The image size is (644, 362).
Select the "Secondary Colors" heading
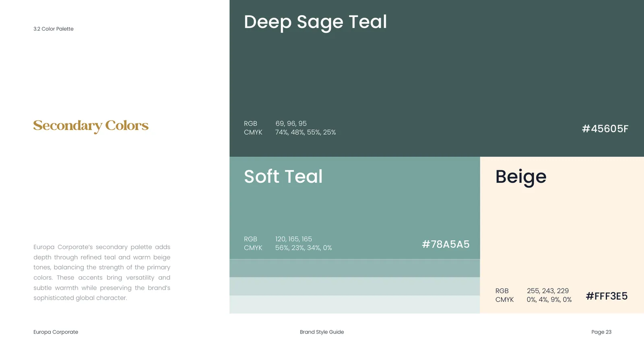coord(91,126)
